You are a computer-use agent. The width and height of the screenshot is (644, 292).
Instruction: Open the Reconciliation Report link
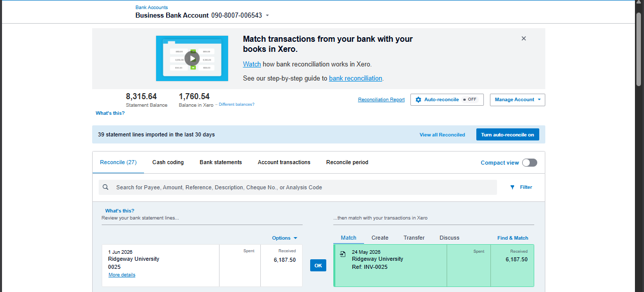click(381, 100)
